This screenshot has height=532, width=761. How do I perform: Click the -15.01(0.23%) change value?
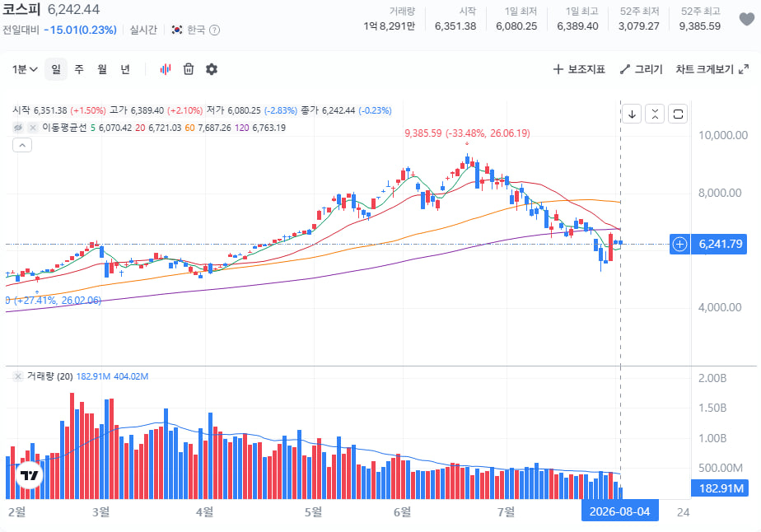pos(80,30)
